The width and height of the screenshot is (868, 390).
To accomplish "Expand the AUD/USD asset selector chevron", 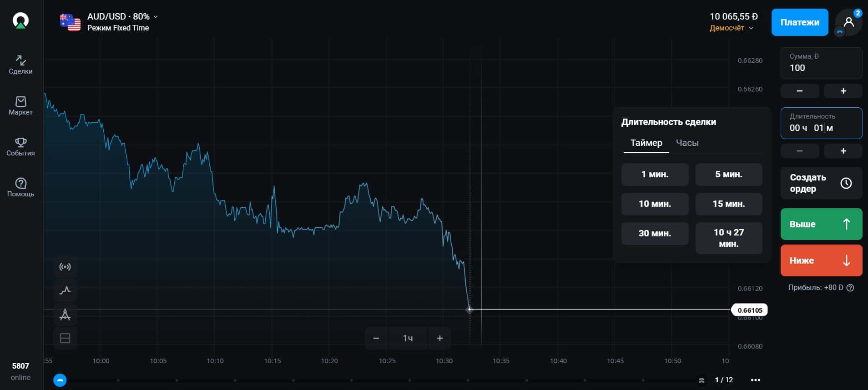I will 156,17.
